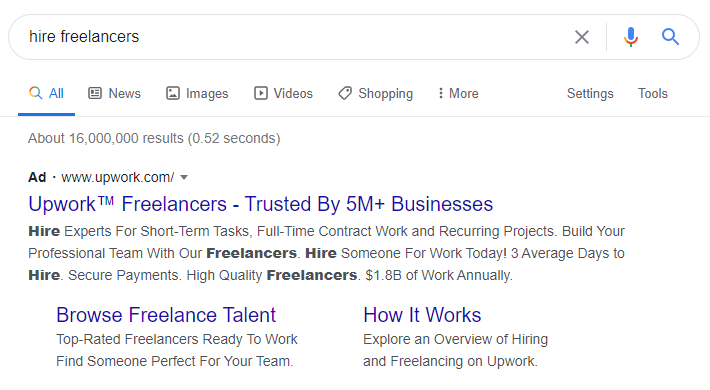Open the Settings menu

[590, 93]
